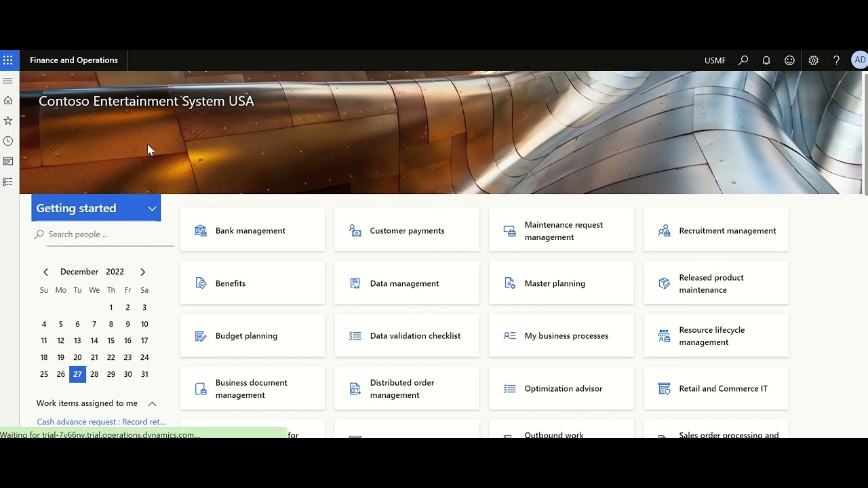Switch company using the USMF selector
The height and width of the screenshot is (488, 868).
[x=715, y=60]
